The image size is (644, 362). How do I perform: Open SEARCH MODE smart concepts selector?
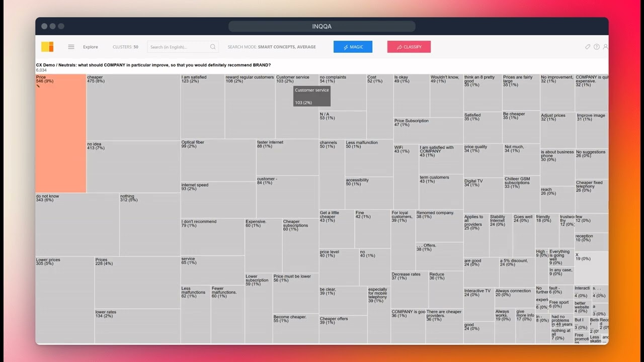[x=272, y=47]
